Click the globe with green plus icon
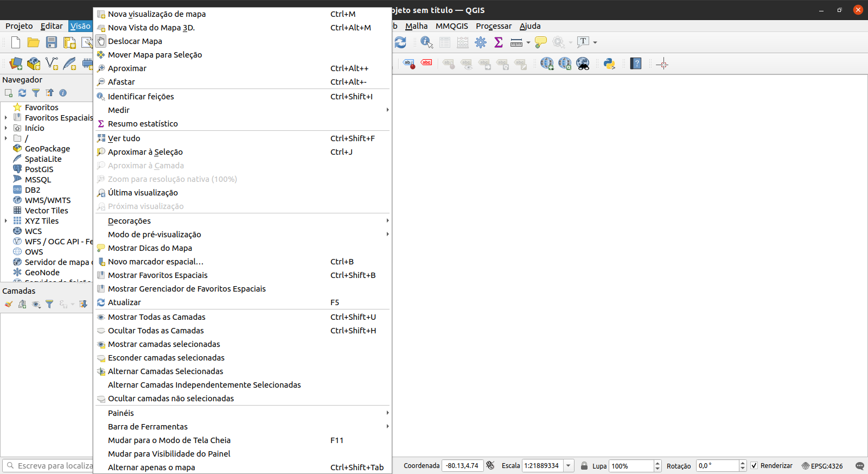868x474 pixels. pos(547,64)
